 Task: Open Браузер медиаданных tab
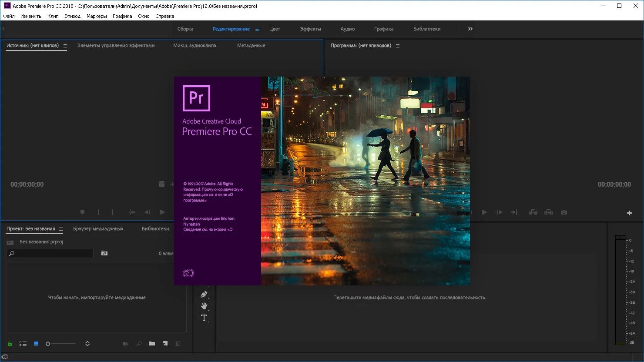98,229
